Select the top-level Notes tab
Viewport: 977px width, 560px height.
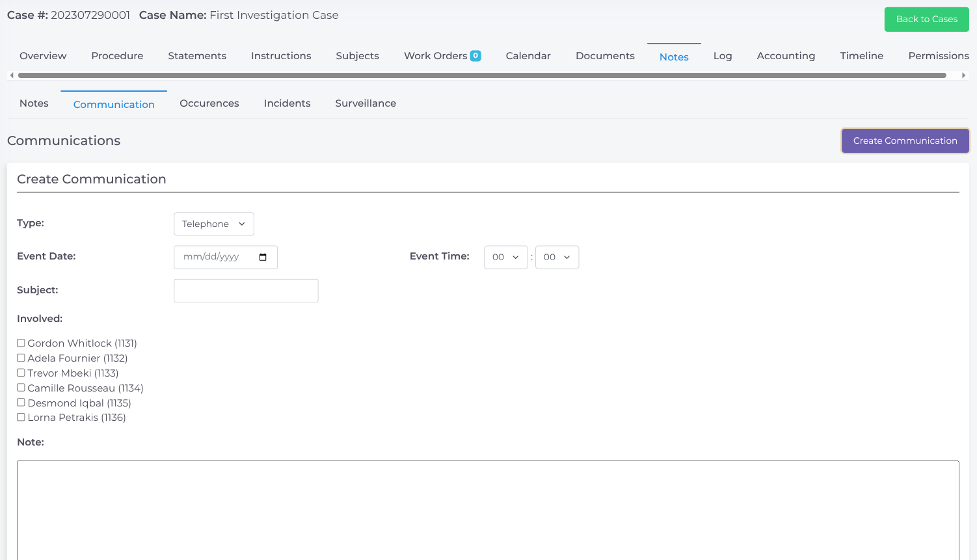[x=674, y=57]
